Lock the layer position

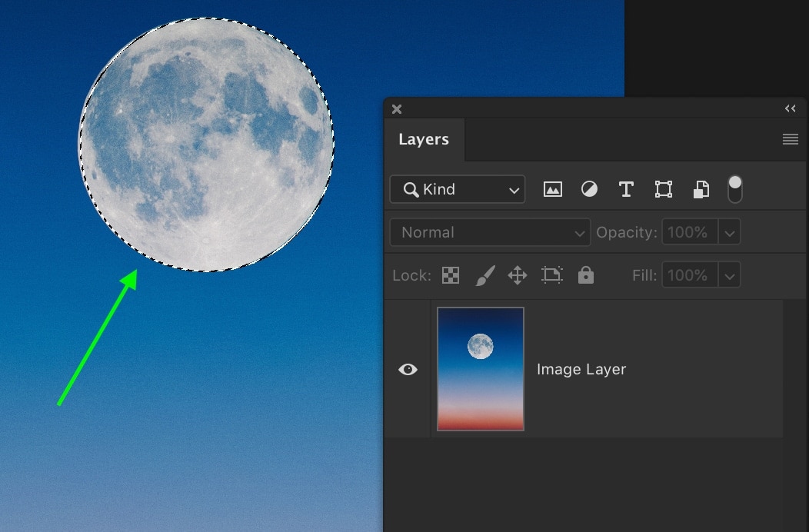pos(518,274)
